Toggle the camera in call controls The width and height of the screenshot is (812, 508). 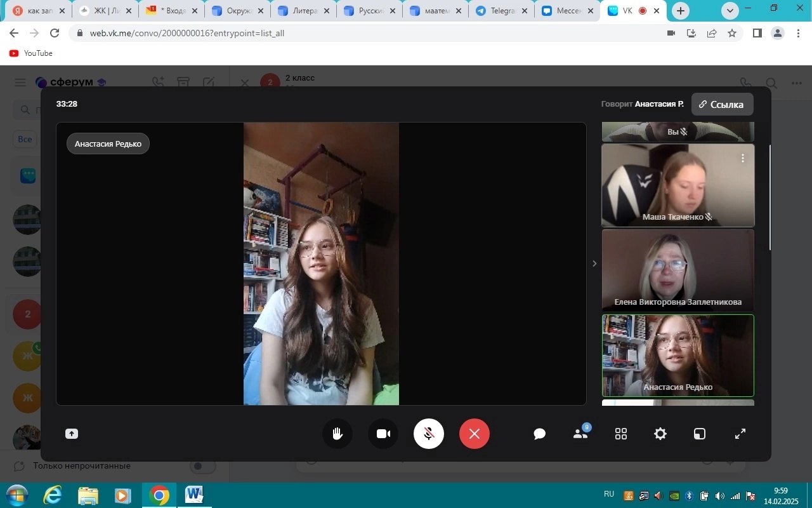coord(383,434)
